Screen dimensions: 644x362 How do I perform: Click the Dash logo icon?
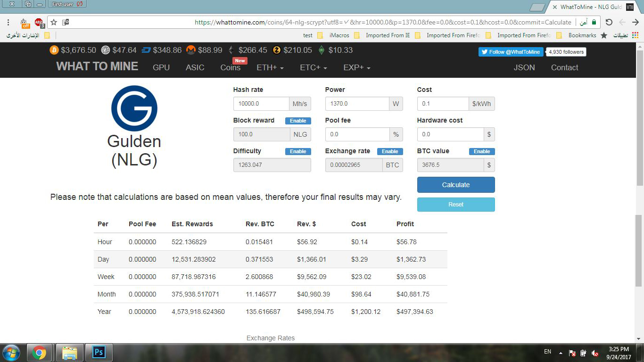146,50
